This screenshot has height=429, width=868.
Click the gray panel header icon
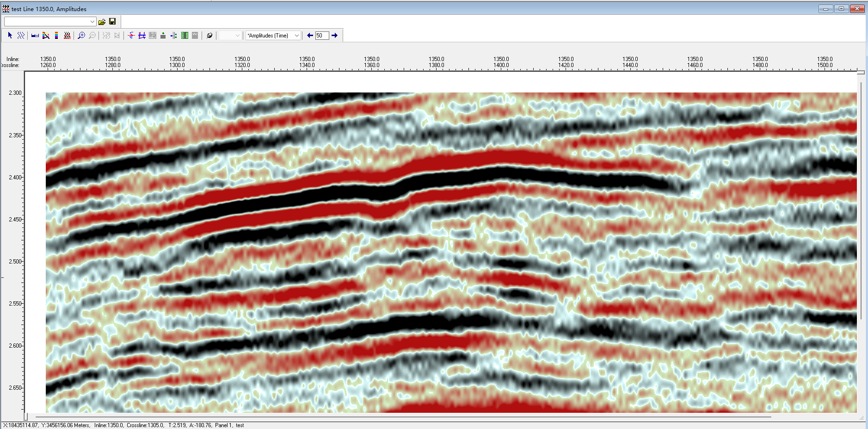pos(195,35)
